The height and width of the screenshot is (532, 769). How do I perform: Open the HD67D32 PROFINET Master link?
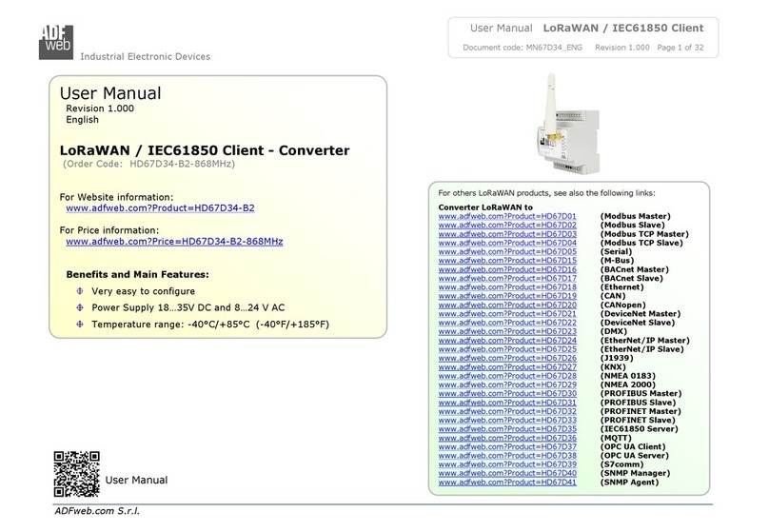coord(507,411)
